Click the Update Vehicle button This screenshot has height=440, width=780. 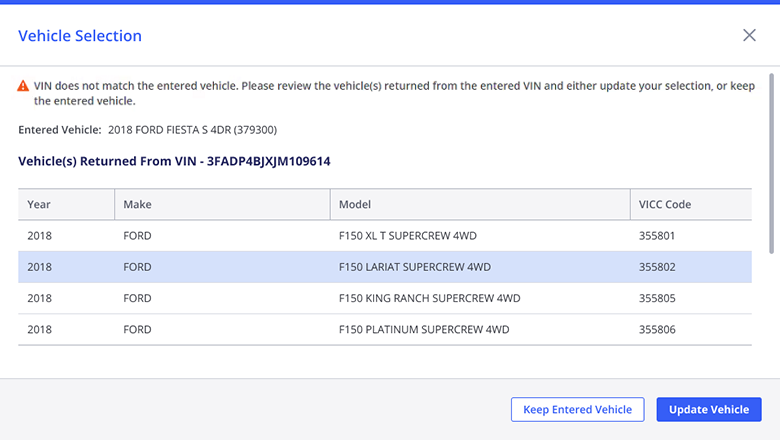(x=709, y=409)
